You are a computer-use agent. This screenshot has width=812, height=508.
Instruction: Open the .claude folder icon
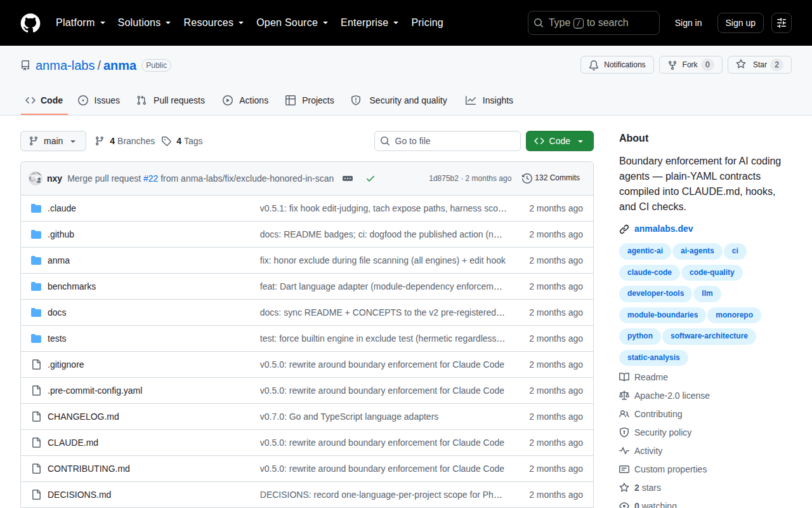coord(36,208)
